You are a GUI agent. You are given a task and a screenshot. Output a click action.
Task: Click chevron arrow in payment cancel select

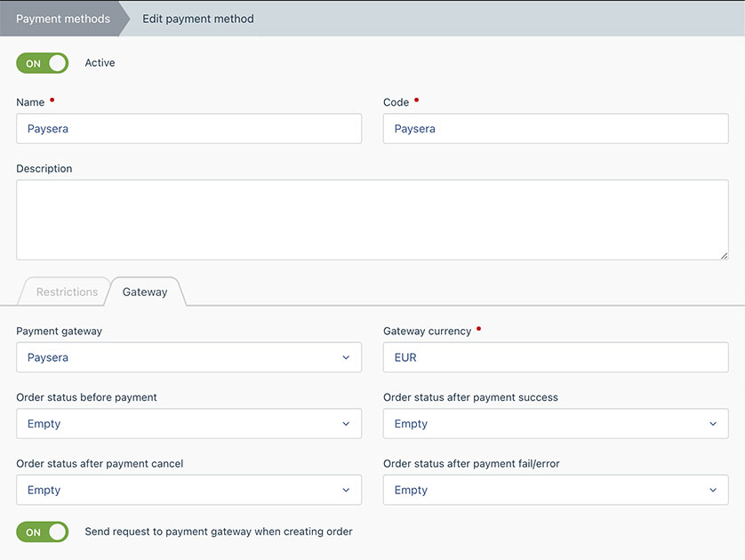click(346, 490)
